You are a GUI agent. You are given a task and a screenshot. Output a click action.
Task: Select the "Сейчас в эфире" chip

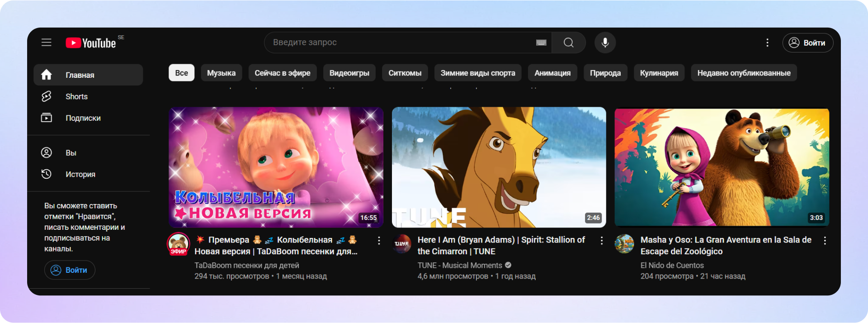click(282, 73)
